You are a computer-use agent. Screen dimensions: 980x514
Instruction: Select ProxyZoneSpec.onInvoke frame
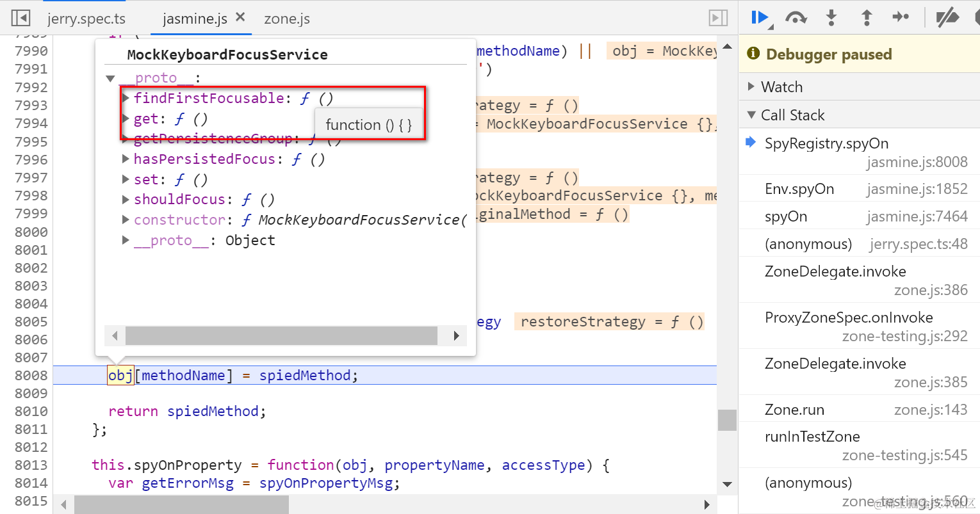pos(860,326)
